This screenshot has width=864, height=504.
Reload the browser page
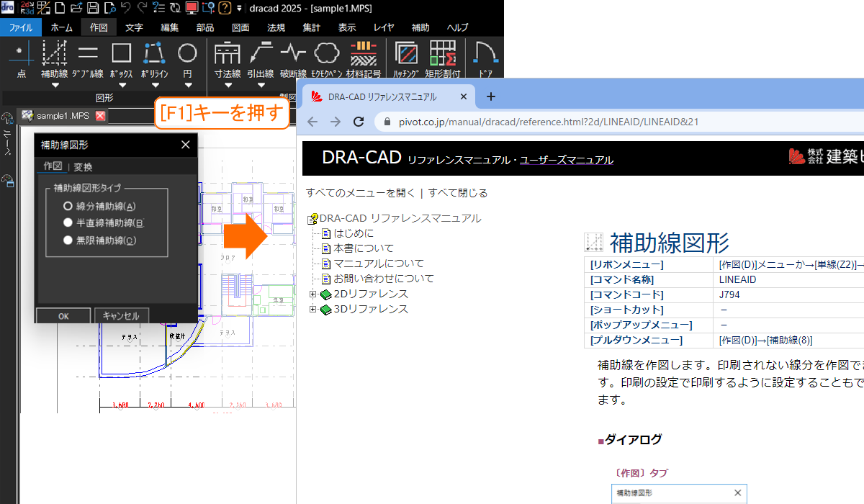coord(359,122)
